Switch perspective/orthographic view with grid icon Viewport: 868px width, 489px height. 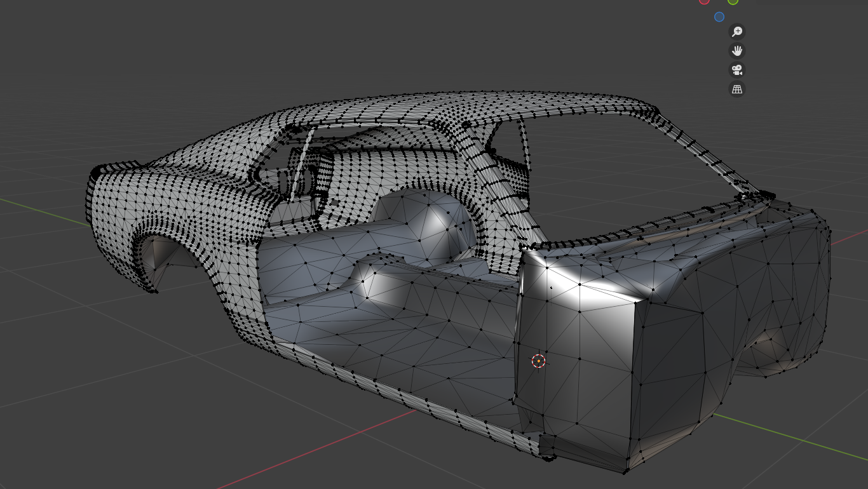(x=737, y=89)
